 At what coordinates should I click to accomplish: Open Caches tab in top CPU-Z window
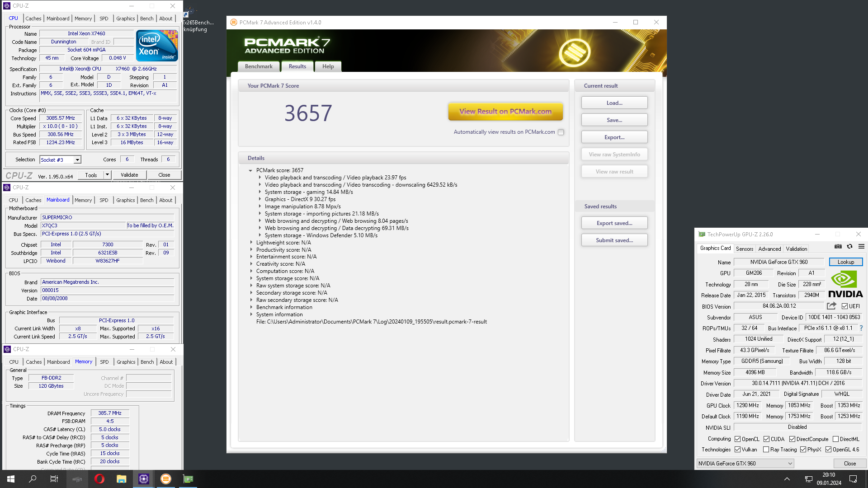tap(33, 19)
